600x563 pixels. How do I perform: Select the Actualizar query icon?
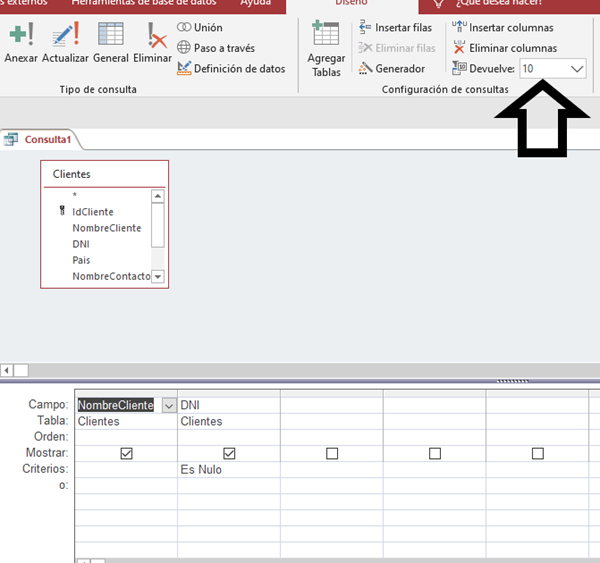pyautogui.click(x=65, y=44)
